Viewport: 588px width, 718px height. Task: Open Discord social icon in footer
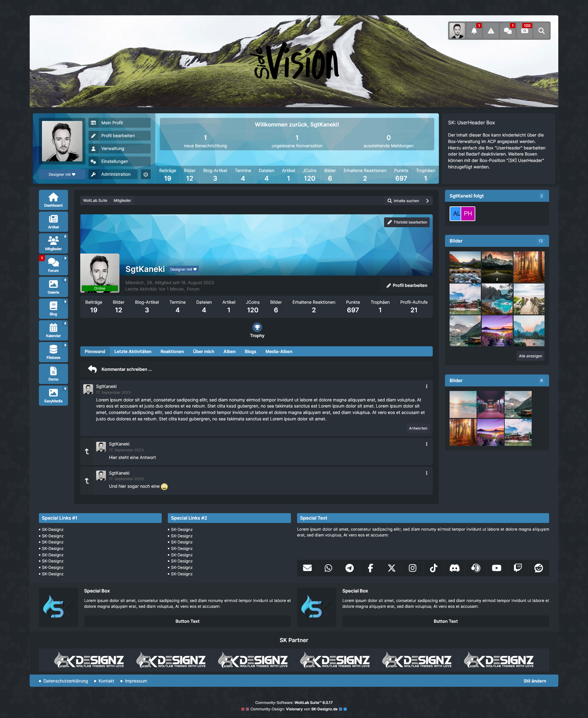[454, 568]
